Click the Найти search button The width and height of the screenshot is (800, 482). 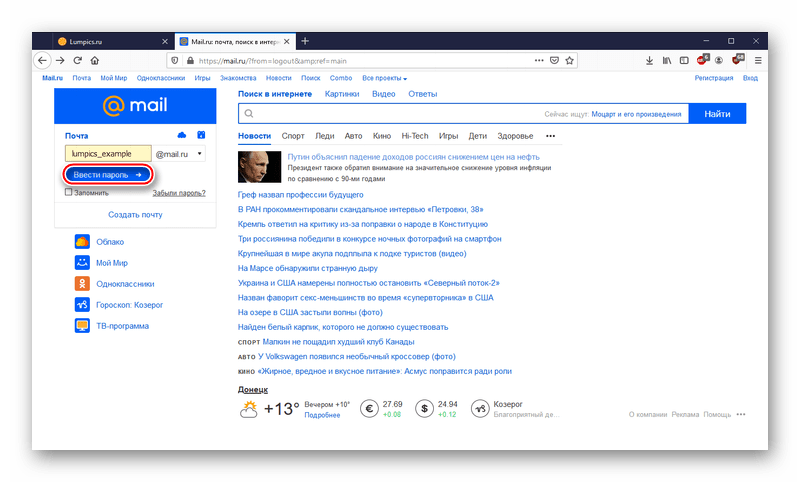[x=717, y=114]
